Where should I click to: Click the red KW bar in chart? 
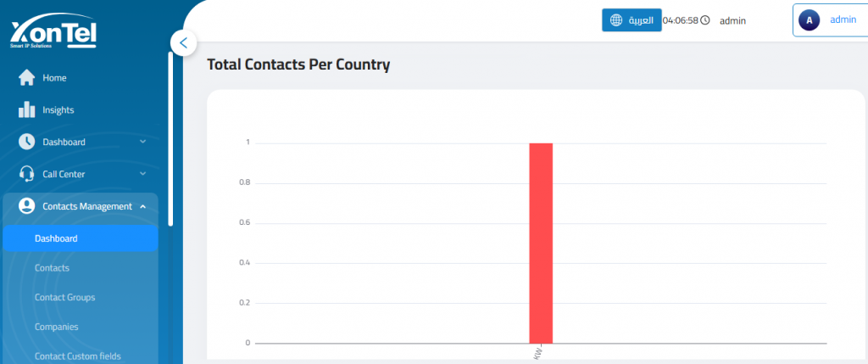click(x=541, y=244)
